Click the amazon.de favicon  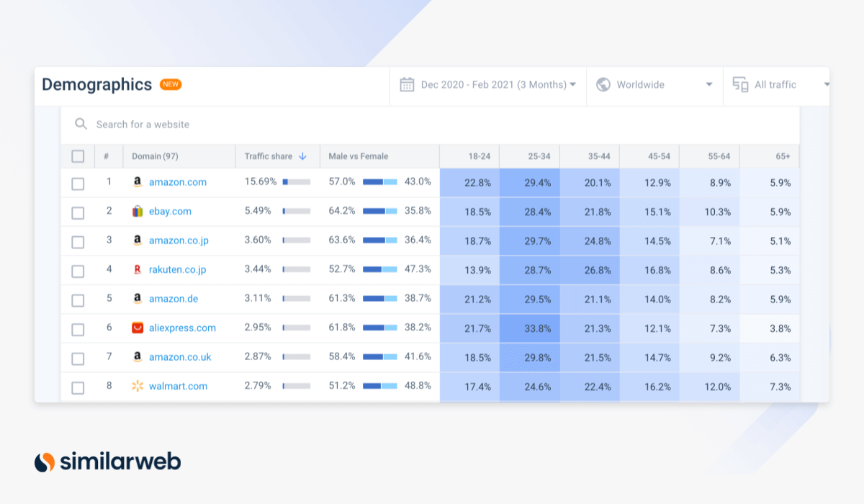coord(138,298)
